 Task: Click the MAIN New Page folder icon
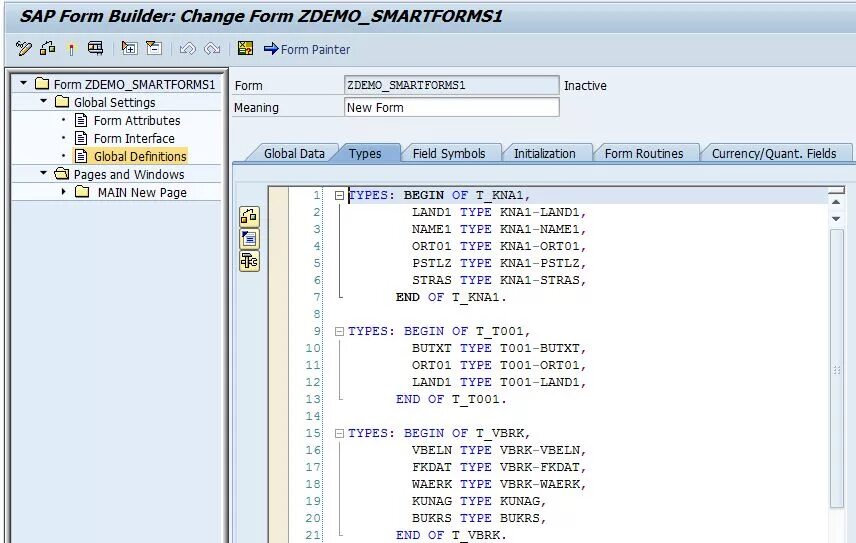click(82, 192)
